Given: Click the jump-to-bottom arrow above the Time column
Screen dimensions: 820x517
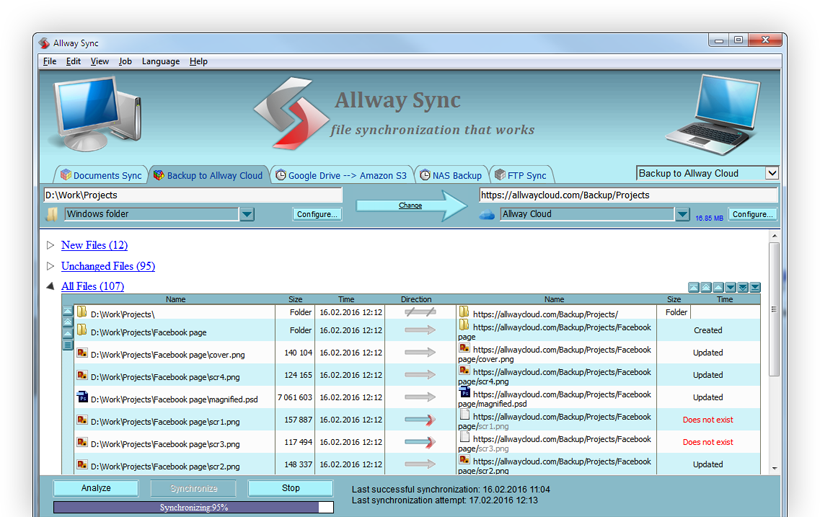Looking at the screenshot, I should tap(755, 288).
